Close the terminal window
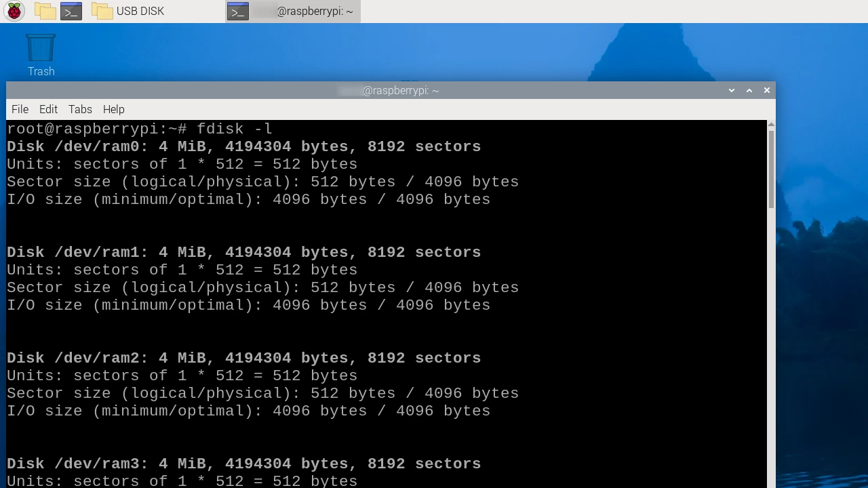 coord(767,90)
